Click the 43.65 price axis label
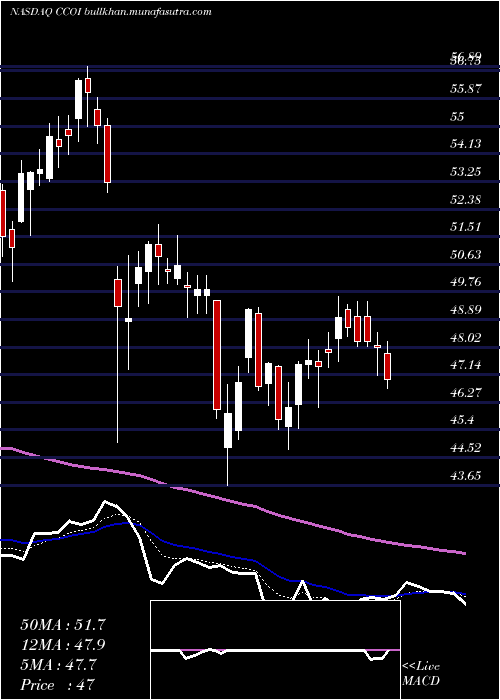 click(466, 475)
